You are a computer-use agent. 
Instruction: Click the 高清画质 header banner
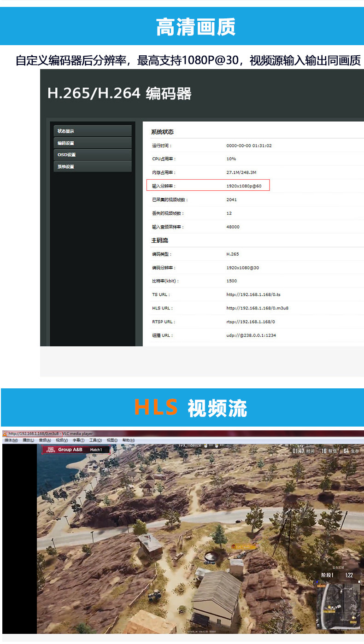pos(182,26)
